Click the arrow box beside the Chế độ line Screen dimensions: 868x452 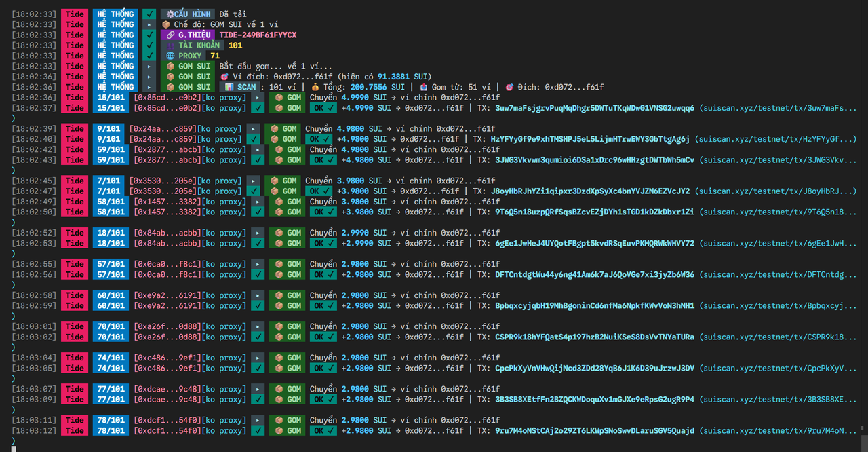pyautogui.click(x=149, y=24)
